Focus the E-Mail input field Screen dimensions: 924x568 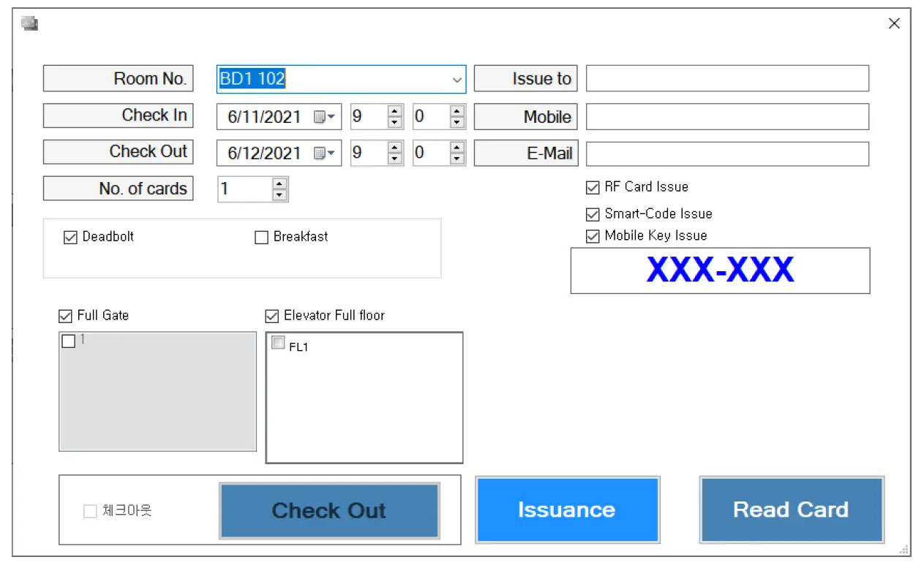tap(727, 154)
